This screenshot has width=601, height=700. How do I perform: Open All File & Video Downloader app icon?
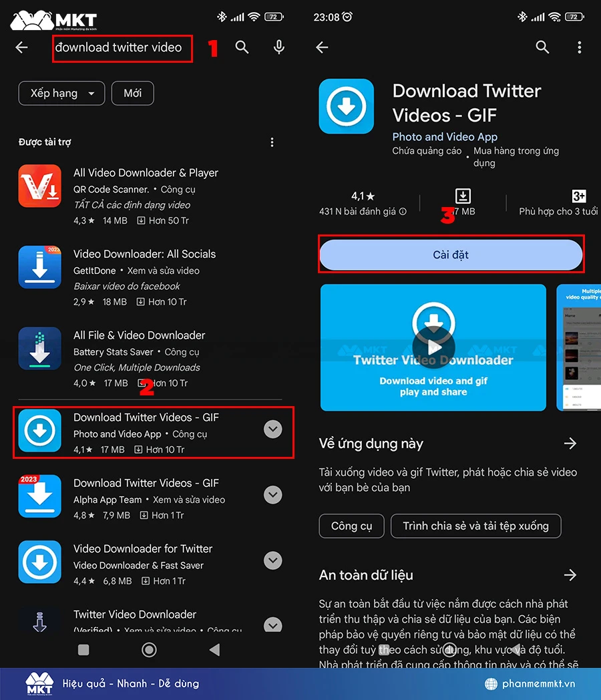[39, 348]
